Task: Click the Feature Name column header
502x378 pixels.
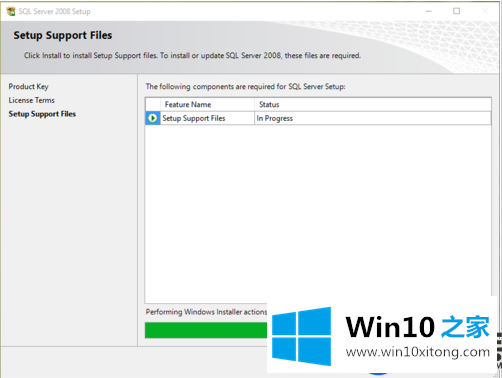Action: (207, 105)
